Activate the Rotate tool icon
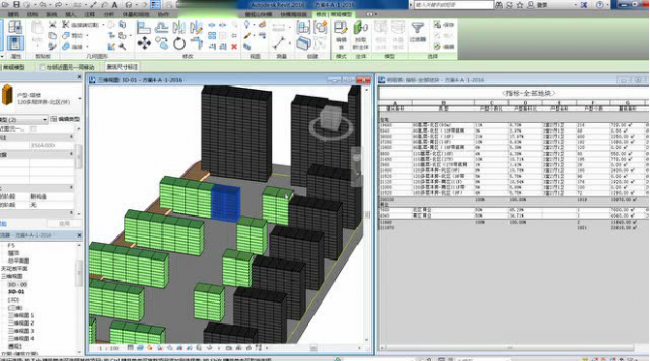Screen dimensions: 650x361 [179, 43]
